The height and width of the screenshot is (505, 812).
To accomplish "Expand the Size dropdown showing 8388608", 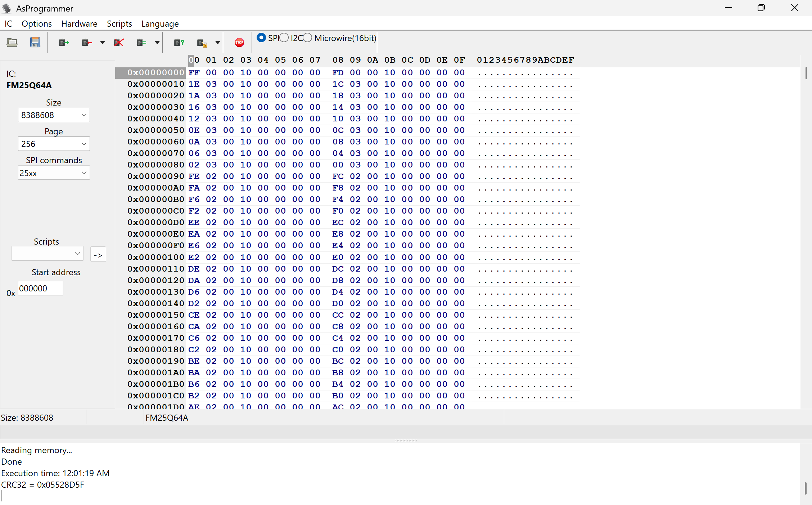I will click(54, 115).
